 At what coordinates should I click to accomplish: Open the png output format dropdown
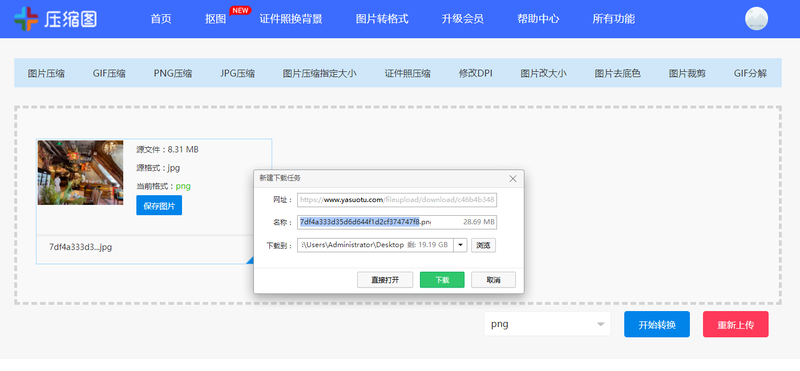(x=547, y=325)
